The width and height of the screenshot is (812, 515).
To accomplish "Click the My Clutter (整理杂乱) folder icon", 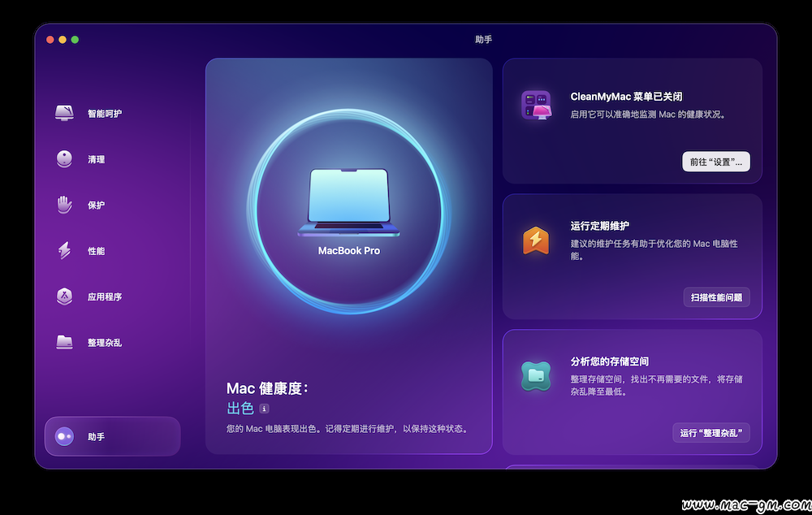I will pos(64,342).
